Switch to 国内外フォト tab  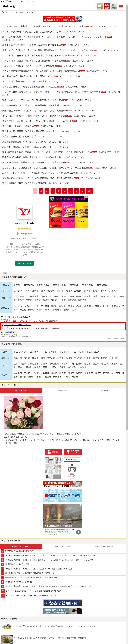pos(63,390)
